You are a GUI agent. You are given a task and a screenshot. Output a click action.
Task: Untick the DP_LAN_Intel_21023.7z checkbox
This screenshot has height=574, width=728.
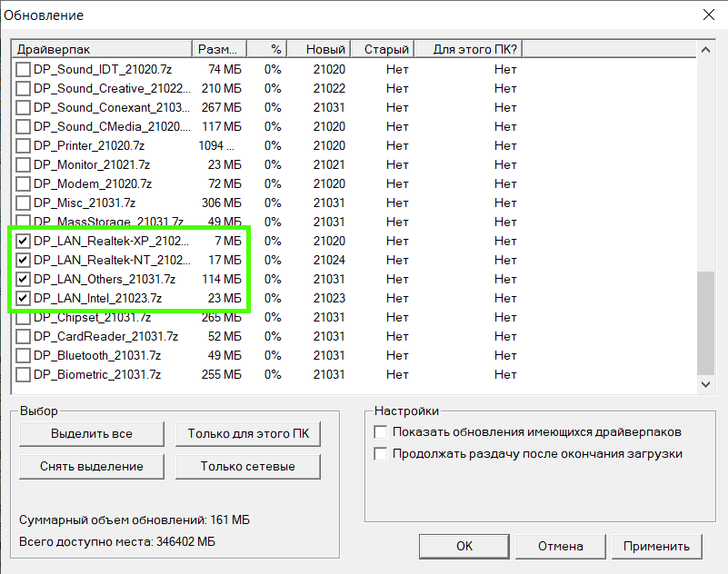(23, 298)
